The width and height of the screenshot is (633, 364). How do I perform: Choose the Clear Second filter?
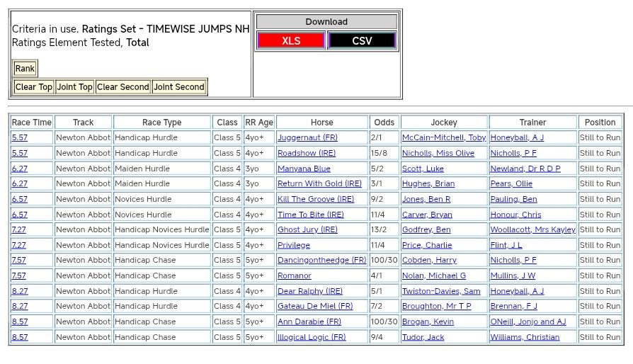tap(122, 87)
